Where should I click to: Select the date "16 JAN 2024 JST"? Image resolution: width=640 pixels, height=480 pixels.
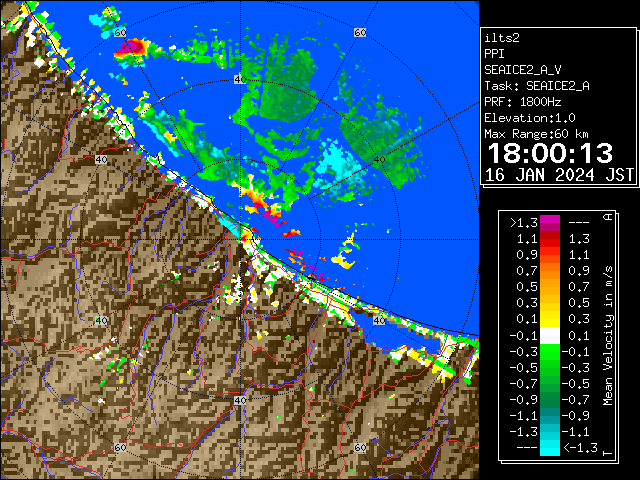click(559, 175)
